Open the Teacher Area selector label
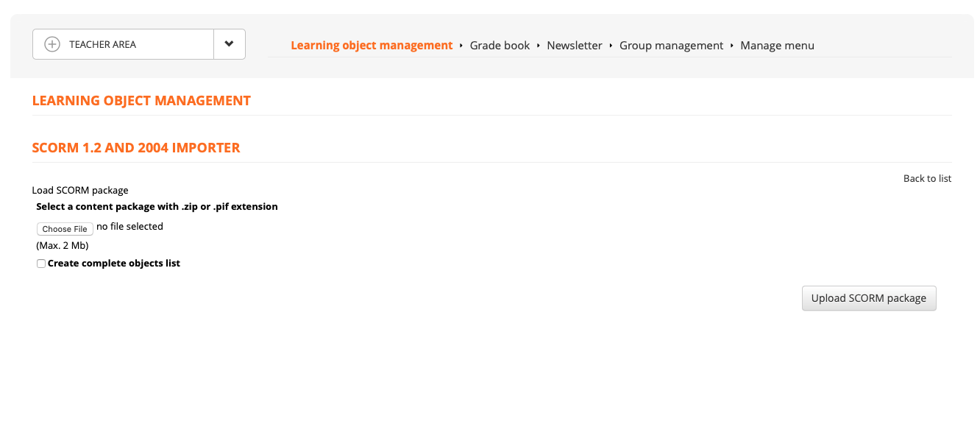Image resolution: width=980 pixels, height=427 pixels. (103, 44)
